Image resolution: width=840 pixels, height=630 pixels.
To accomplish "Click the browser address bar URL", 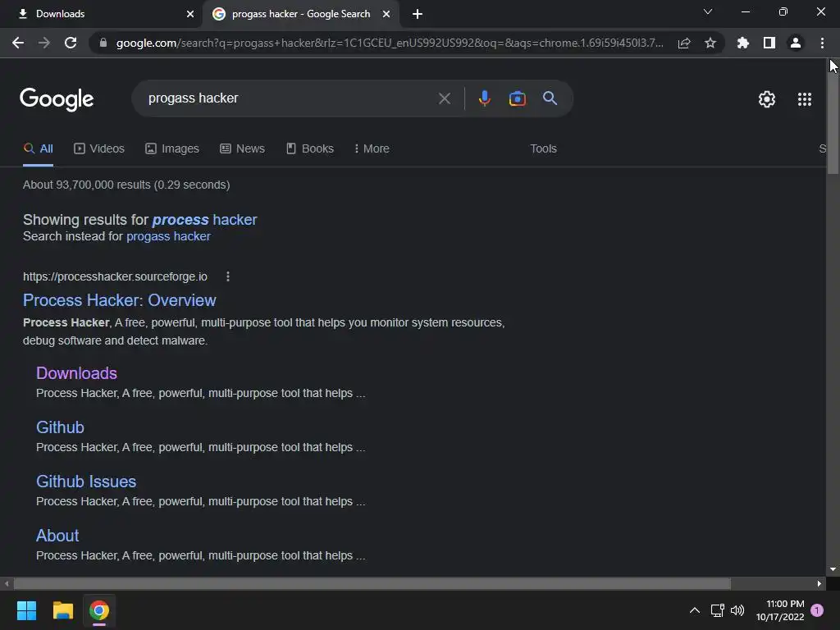I will pyautogui.click(x=390, y=43).
